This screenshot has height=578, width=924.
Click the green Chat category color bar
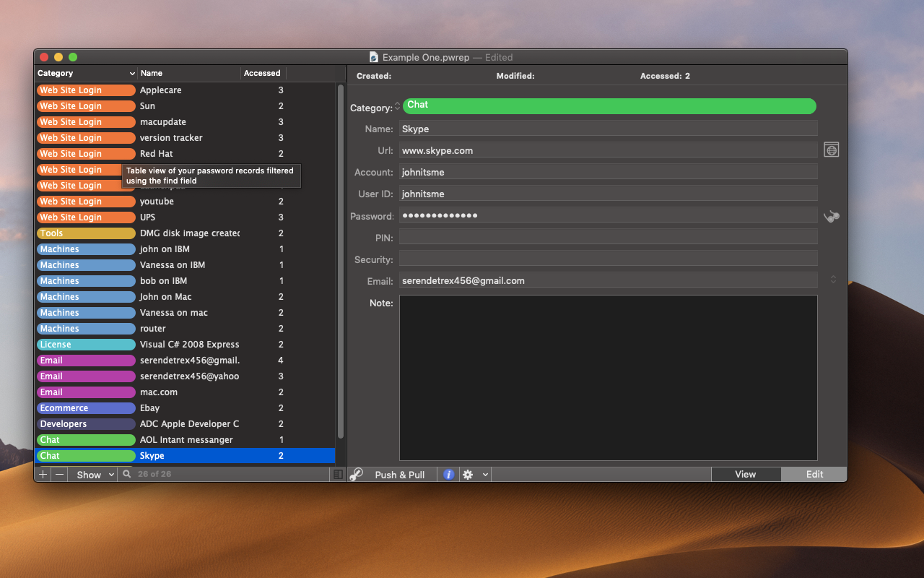[x=609, y=106]
